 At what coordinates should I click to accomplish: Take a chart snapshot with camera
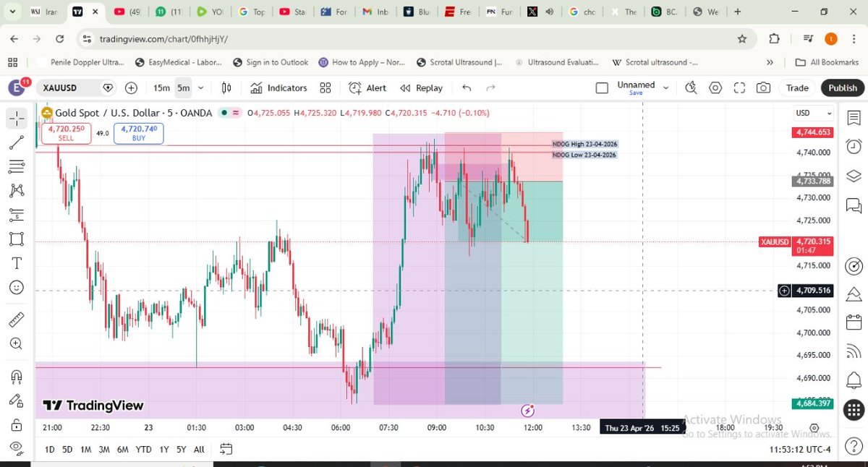point(763,88)
